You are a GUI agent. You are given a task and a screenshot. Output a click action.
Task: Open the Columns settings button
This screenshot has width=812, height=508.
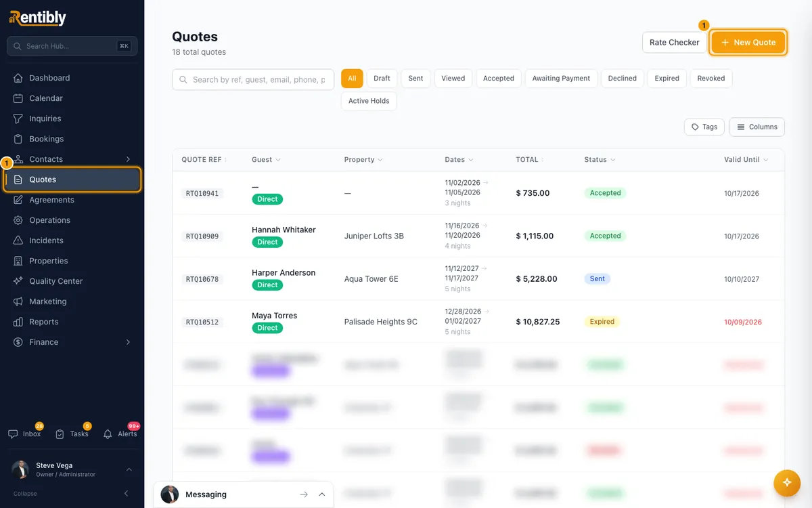click(757, 127)
